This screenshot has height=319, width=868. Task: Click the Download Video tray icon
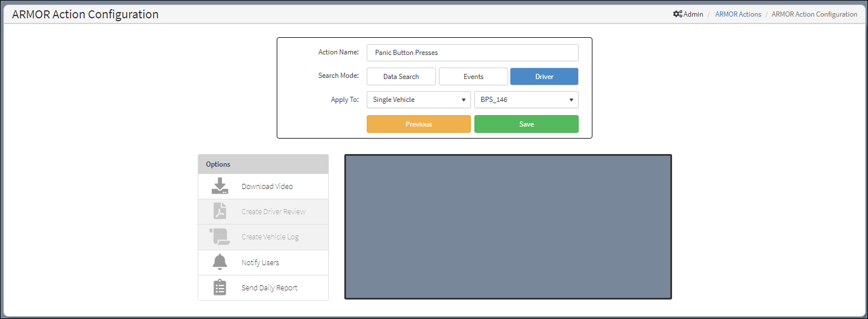pyautogui.click(x=220, y=186)
